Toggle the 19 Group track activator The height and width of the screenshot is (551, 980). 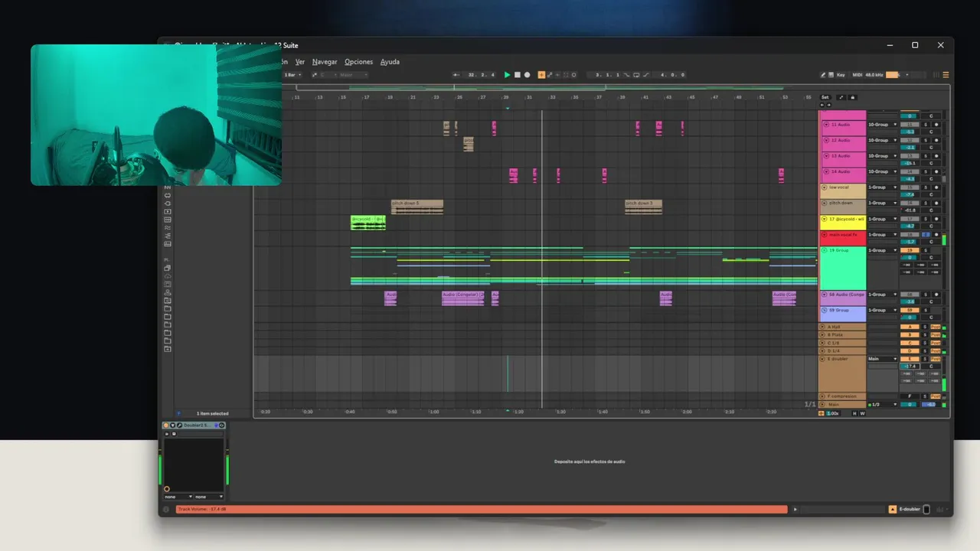coord(910,250)
